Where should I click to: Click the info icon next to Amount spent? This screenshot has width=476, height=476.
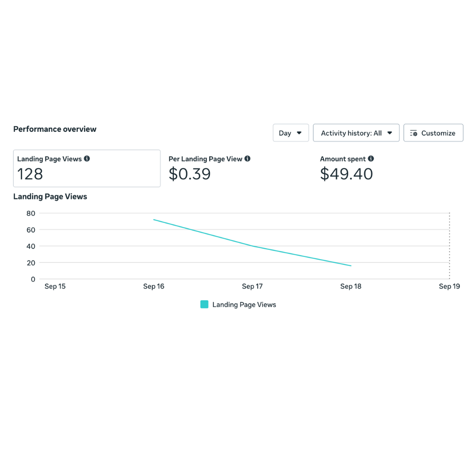point(371,159)
